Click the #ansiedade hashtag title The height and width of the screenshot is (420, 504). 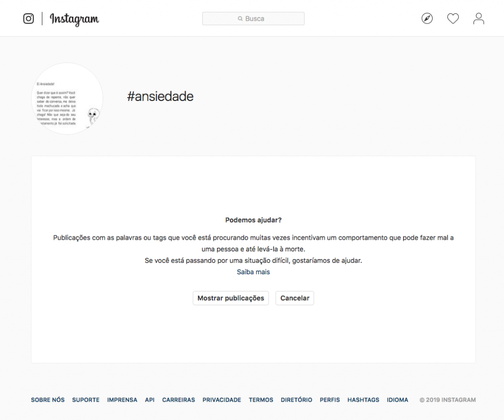coord(160,97)
